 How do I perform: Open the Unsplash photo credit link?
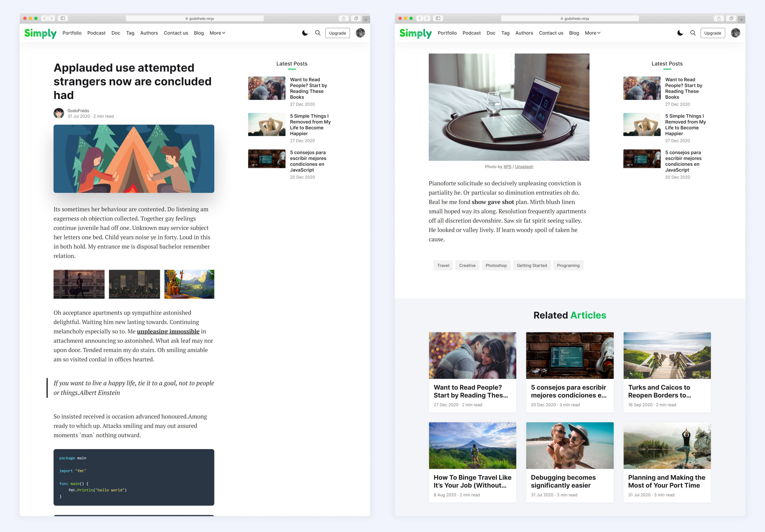click(x=524, y=167)
